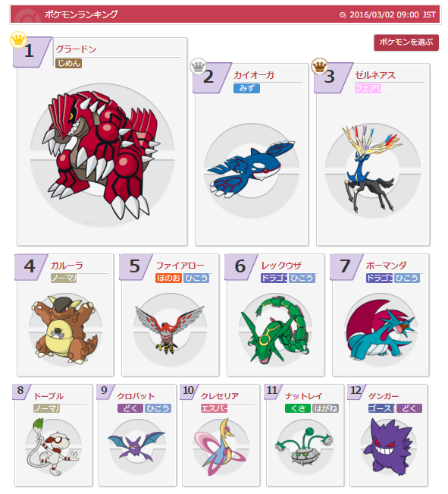Click the gold crown icon at rank 1

pos(18,39)
